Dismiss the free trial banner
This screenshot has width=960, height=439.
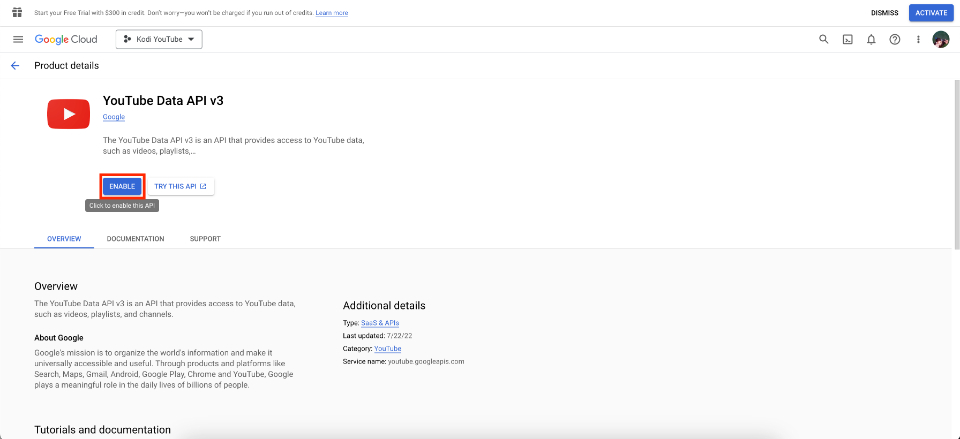(884, 13)
